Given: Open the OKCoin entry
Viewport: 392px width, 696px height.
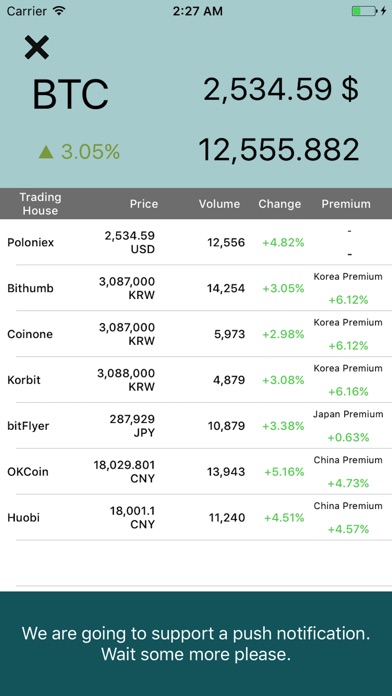Looking at the screenshot, I should (196, 471).
